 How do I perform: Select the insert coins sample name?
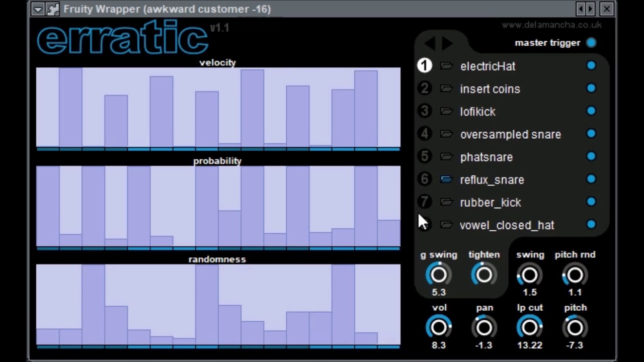[490, 89]
